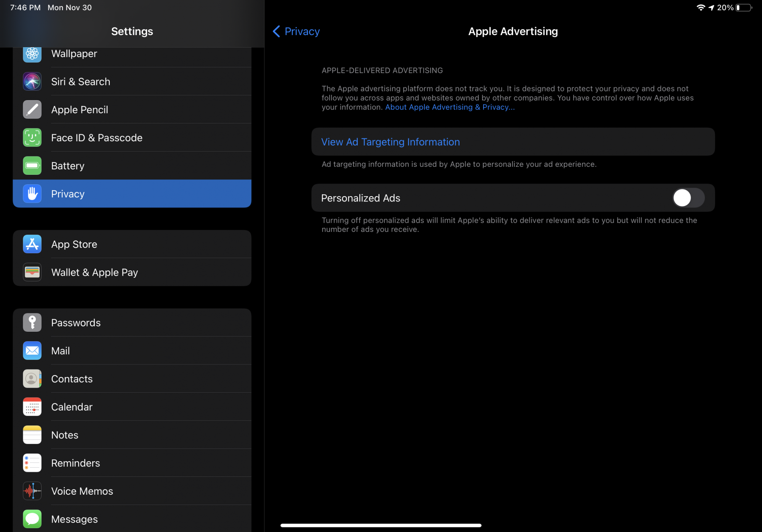This screenshot has width=762, height=532.
Task: Click View Ad Targeting Information
Action: pos(391,142)
